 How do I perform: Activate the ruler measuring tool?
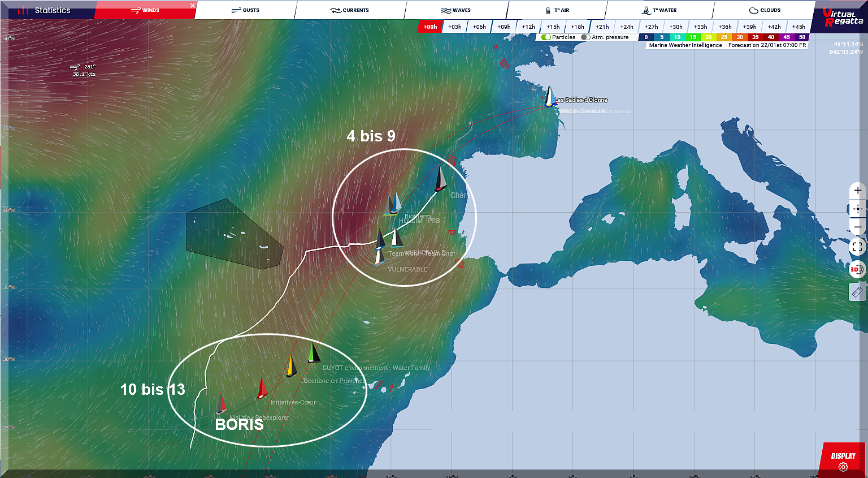(857, 292)
